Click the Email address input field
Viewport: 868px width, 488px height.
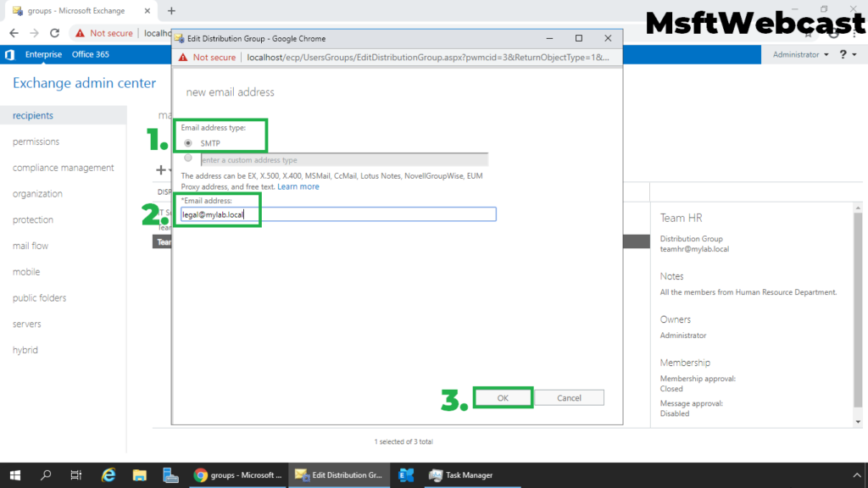click(338, 214)
